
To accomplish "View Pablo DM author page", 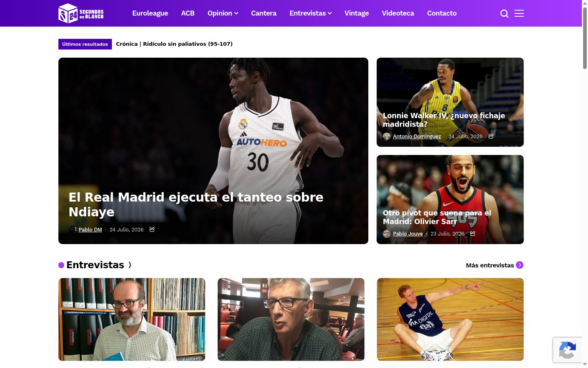I will [x=90, y=229].
